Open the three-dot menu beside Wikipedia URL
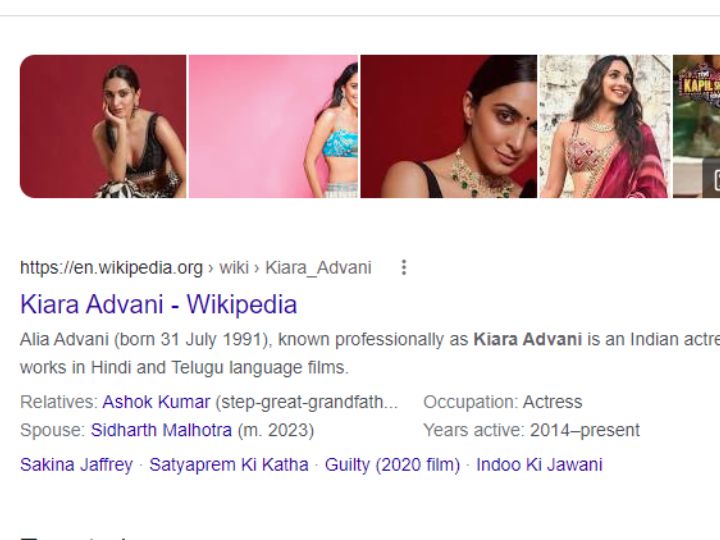This screenshot has height=540, width=720. (404, 267)
